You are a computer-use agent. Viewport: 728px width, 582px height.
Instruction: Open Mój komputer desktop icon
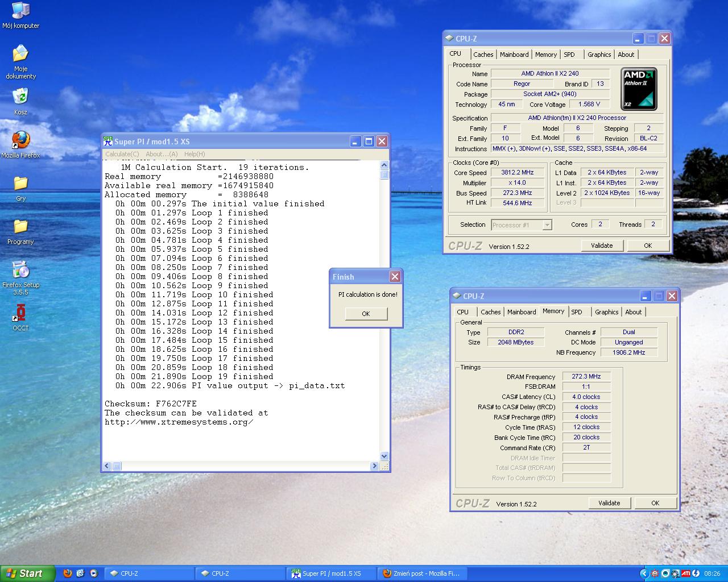point(20,11)
